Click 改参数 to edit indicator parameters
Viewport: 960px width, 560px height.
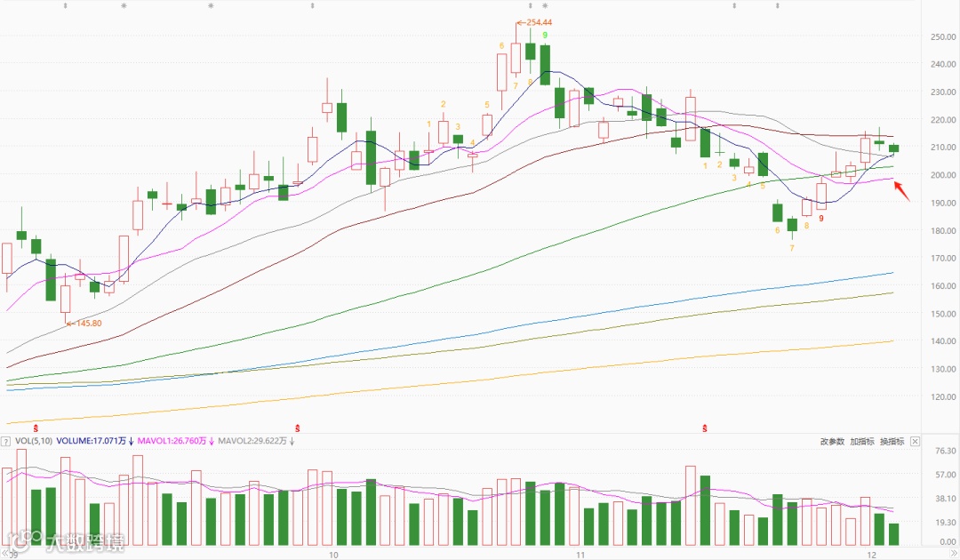coord(832,441)
